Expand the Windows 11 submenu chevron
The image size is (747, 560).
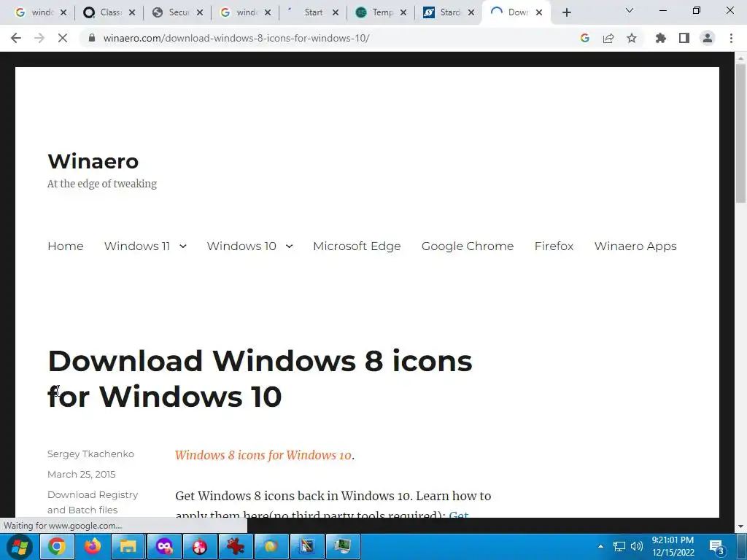183,246
